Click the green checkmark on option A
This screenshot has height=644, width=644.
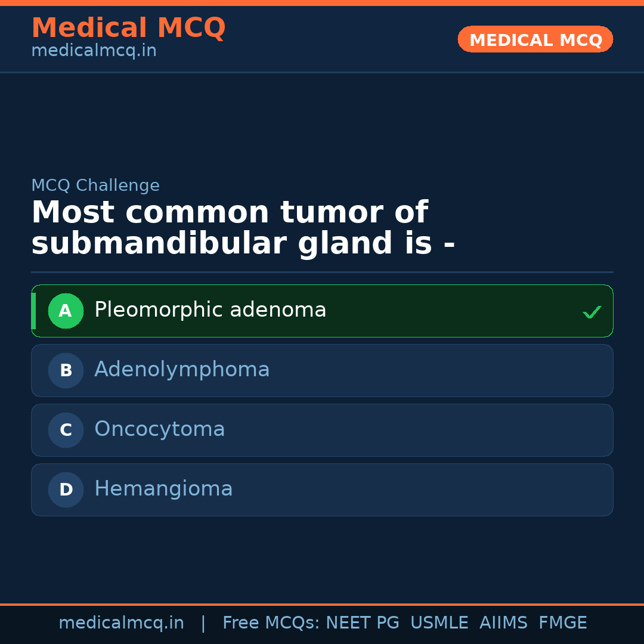(592, 312)
